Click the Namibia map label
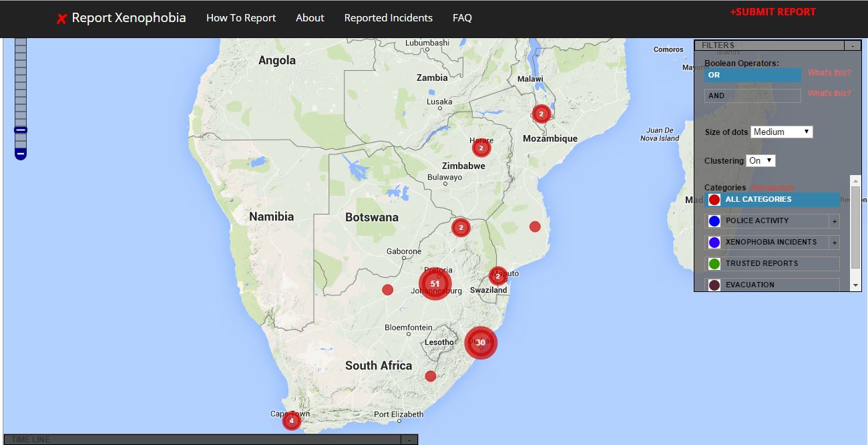The image size is (868, 445). 271,216
